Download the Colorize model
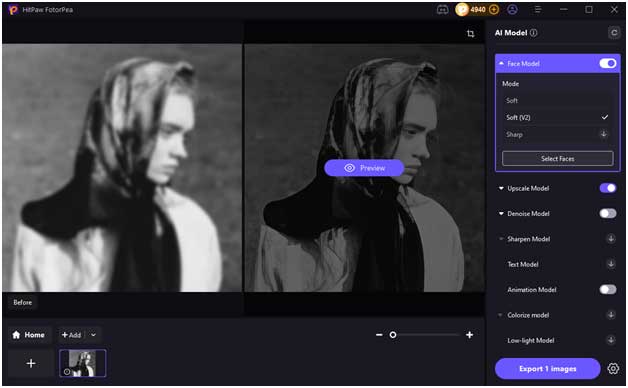 pos(611,315)
